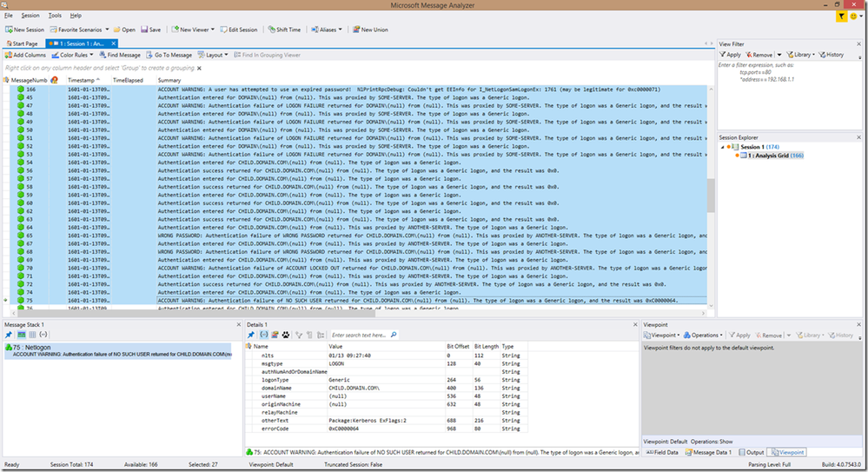
Task: Click the Go To Message button
Action: (x=169, y=55)
